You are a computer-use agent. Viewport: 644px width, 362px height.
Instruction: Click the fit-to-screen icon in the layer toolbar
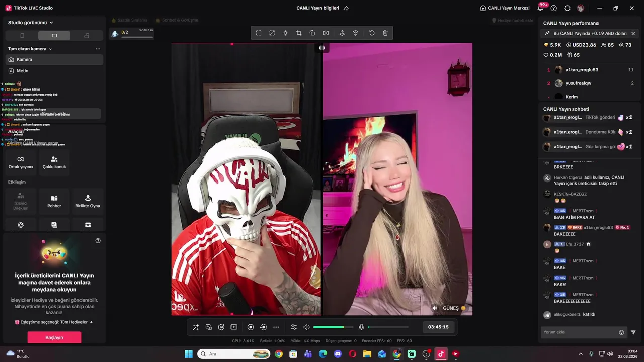(259, 33)
